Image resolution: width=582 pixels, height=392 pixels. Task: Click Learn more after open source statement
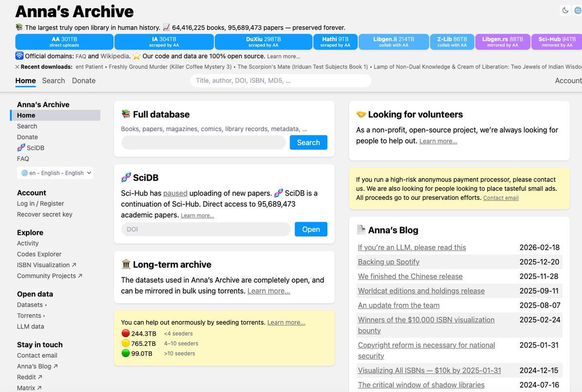tap(283, 56)
